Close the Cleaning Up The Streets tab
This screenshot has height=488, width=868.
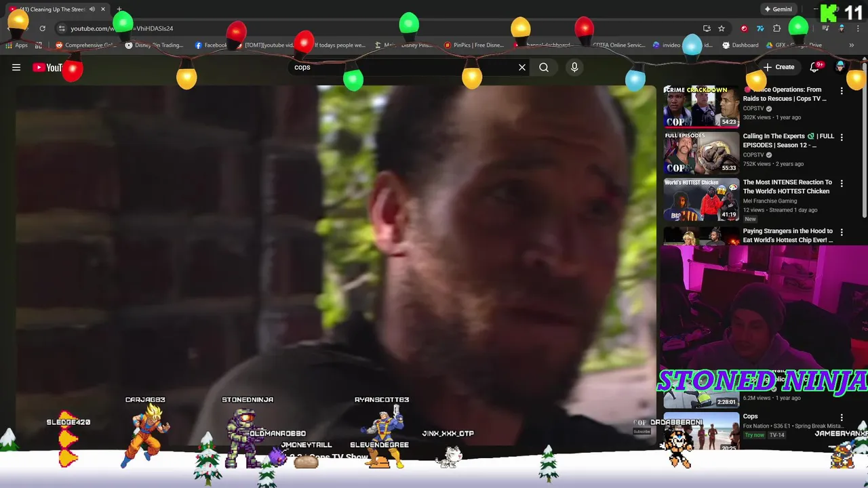[103, 9]
